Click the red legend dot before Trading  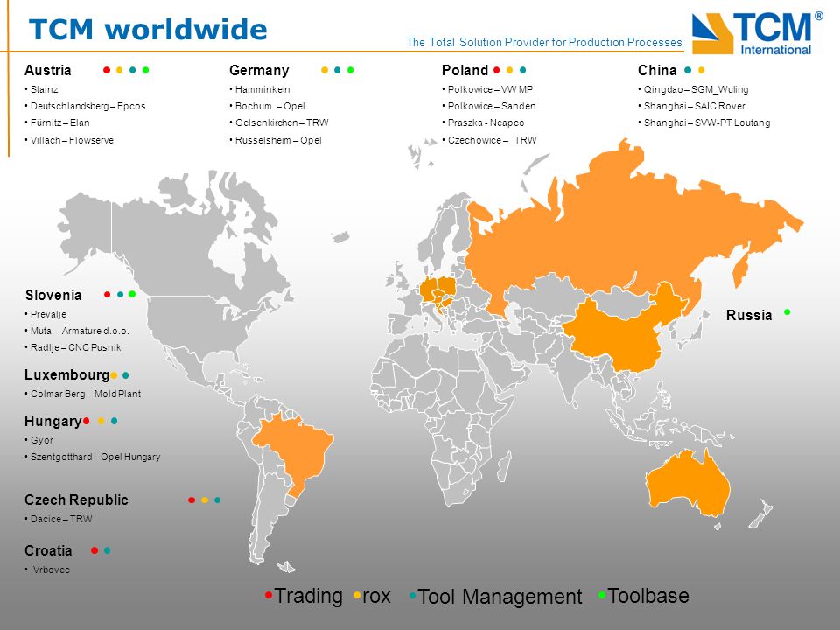(269, 595)
